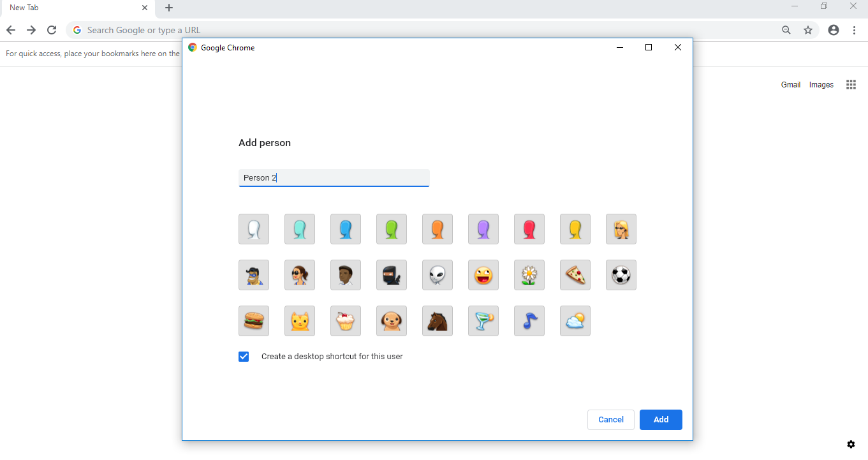Pick the yellow cat avatar
The image size is (868, 460).
[300, 321]
